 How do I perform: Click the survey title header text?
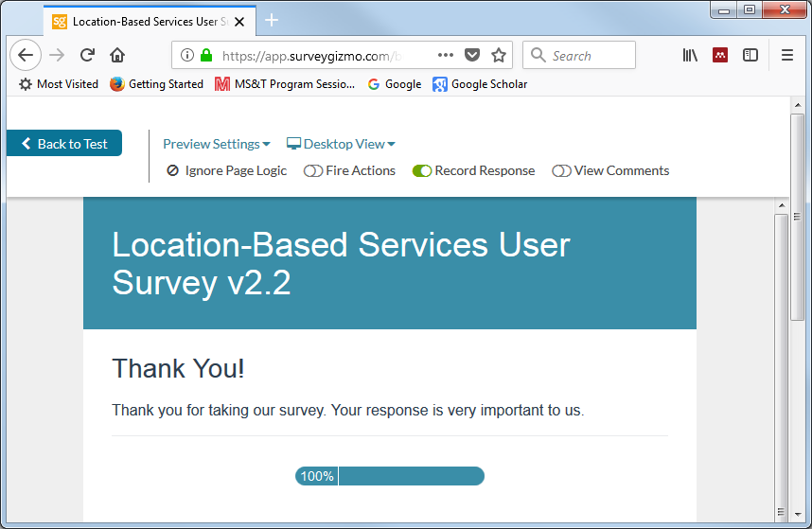(341, 263)
